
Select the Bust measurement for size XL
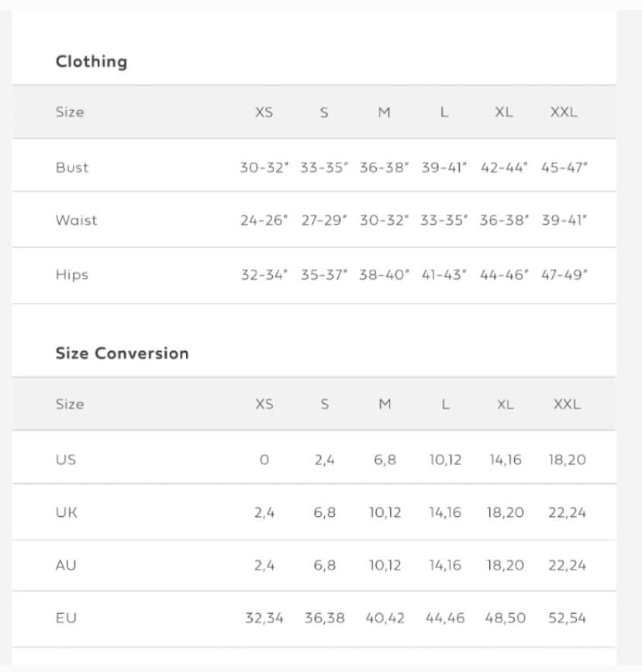pos(504,167)
